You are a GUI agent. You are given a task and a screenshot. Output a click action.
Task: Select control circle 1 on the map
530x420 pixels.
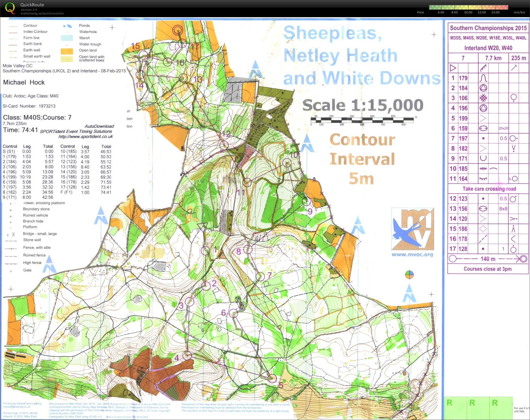206,251
